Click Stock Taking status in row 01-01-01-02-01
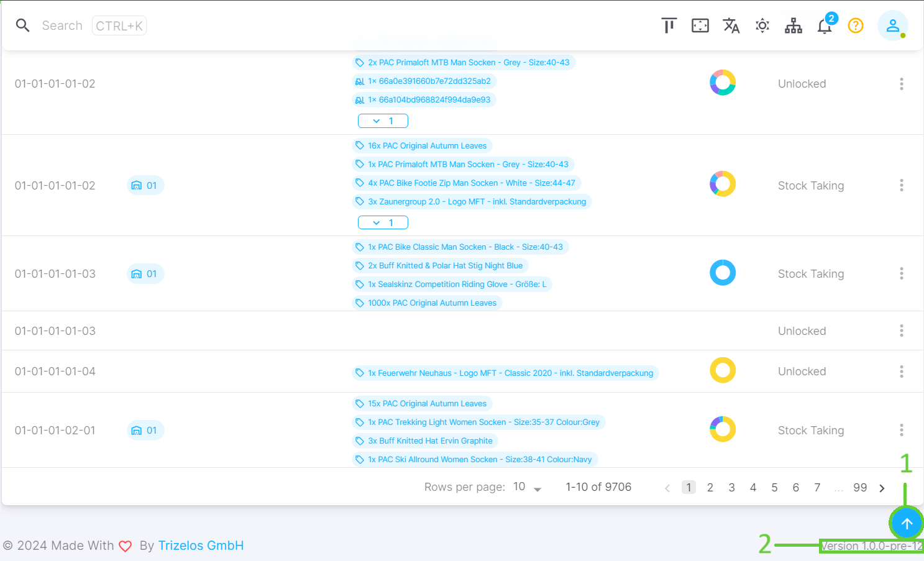This screenshot has width=924, height=561. (x=811, y=430)
